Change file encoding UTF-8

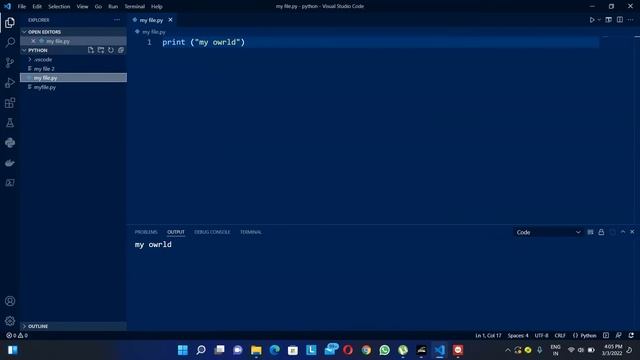pyautogui.click(x=541, y=335)
